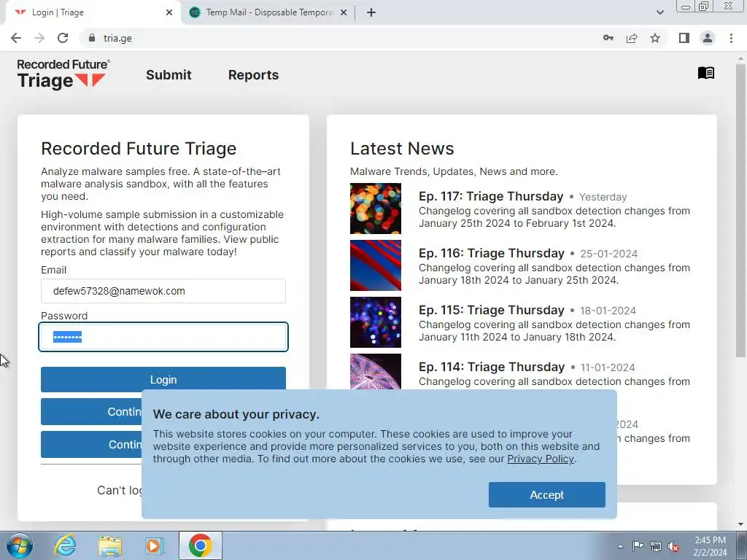The image size is (747, 560).
Task: Toggle the Chrome side panel icon
Action: pyautogui.click(x=684, y=38)
